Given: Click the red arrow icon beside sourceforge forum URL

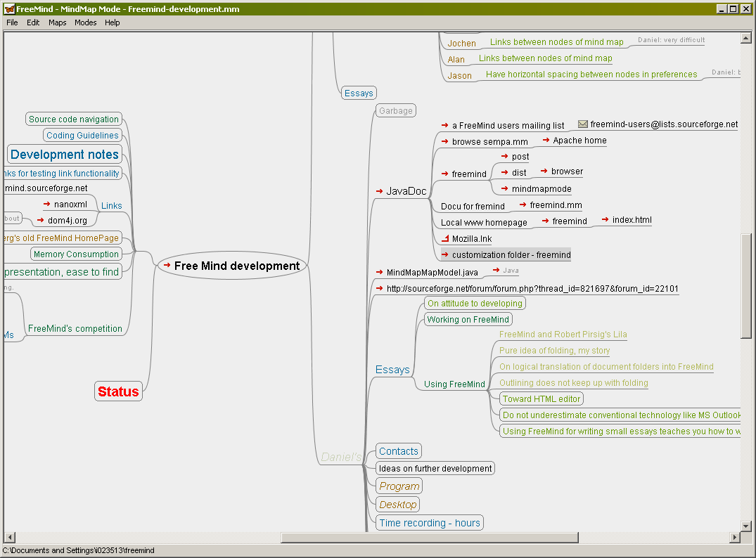Looking at the screenshot, I should point(380,288).
